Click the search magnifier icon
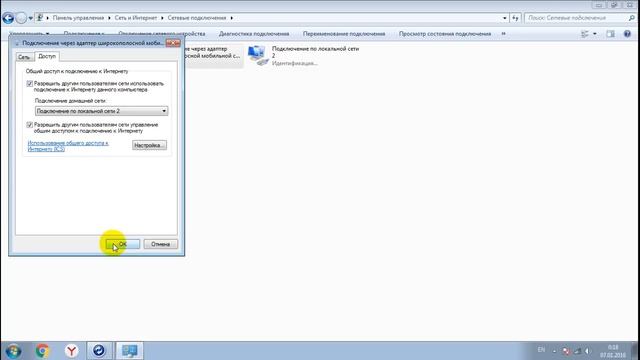The height and width of the screenshot is (360, 640). tap(631, 18)
